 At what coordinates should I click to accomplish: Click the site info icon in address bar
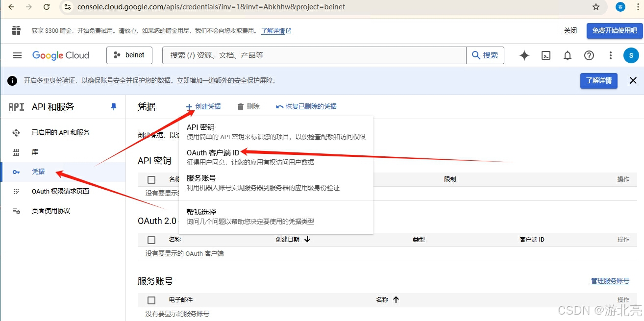pos(68,7)
